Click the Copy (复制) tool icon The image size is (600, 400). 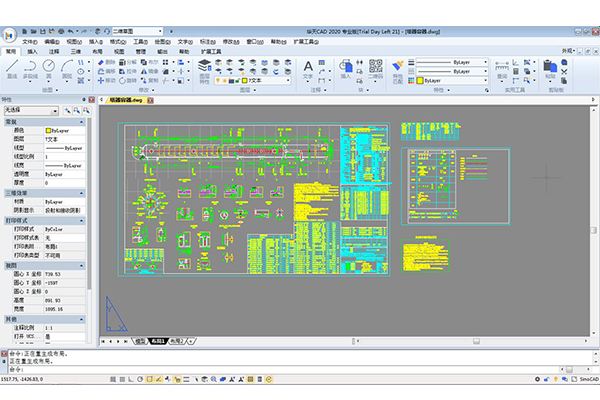click(144, 80)
